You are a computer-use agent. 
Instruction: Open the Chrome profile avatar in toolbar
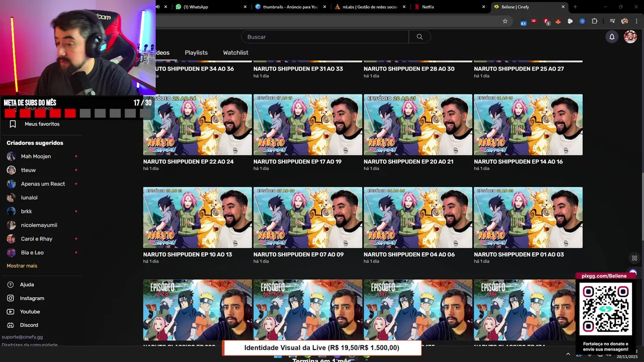[x=624, y=21]
